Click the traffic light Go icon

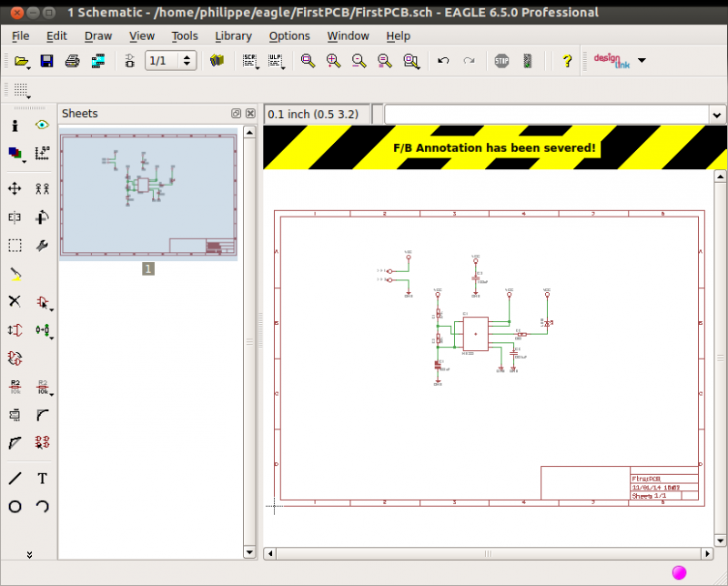coord(528,61)
